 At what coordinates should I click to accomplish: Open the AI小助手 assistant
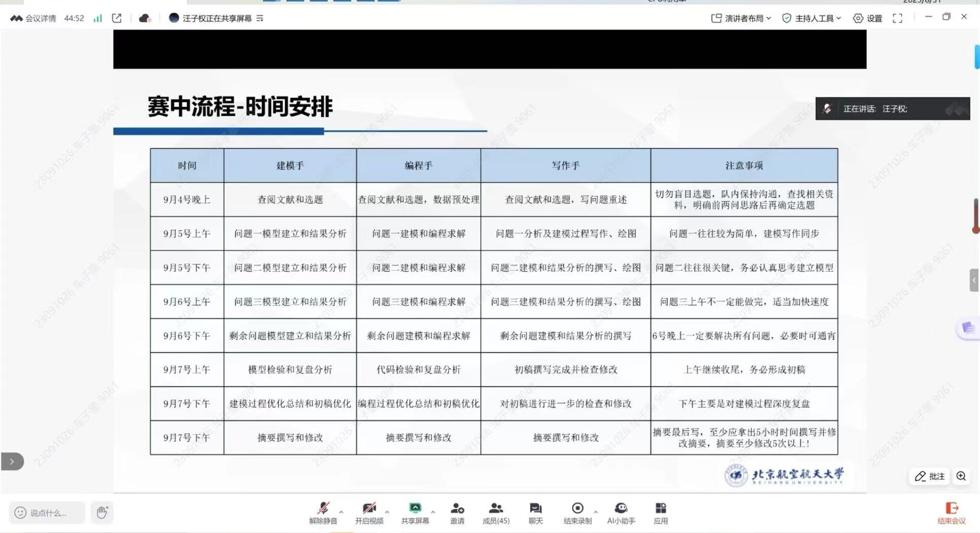(x=621, y=513)
